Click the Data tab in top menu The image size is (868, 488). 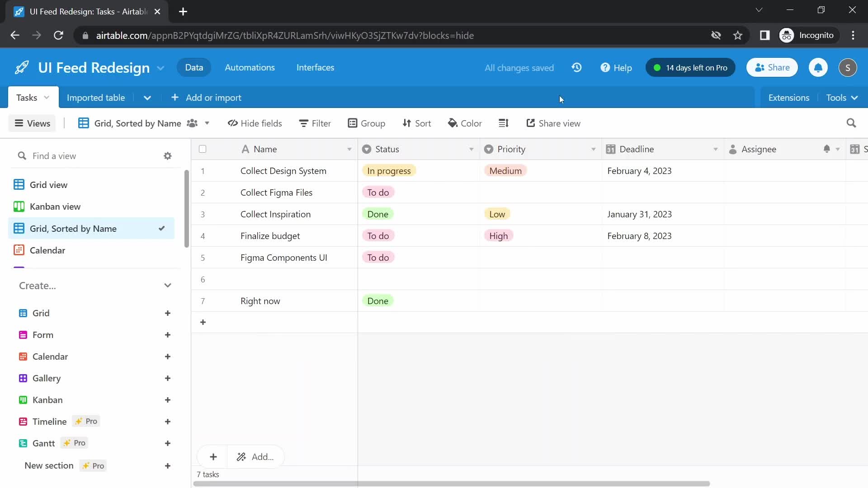pyautogui.click(x=194, y=67)
